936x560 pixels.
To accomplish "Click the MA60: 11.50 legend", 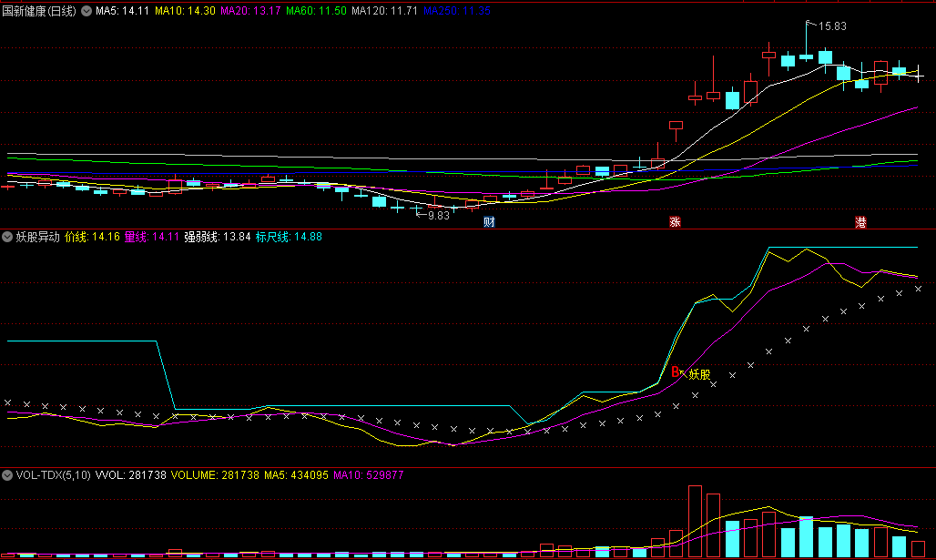I will (316, 11).
